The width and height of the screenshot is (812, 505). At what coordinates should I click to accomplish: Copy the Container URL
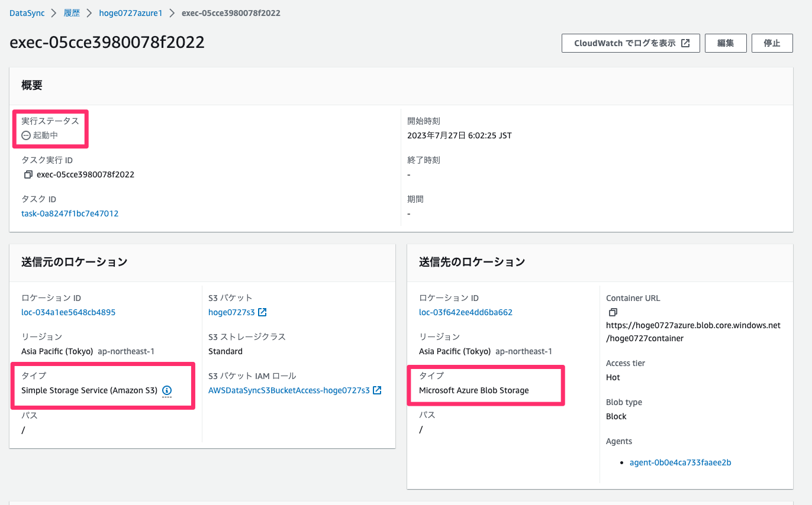point(613,312)
